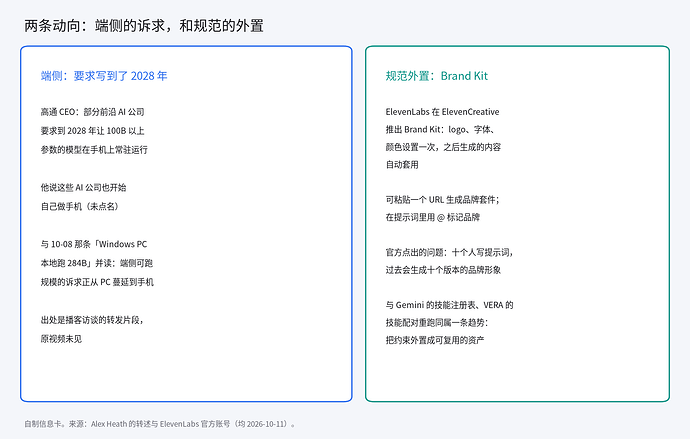The image size is (690, 439).
Task: Click line '颜色设置一次,之后生成的内容'
Action: click(x=443, y=147)
